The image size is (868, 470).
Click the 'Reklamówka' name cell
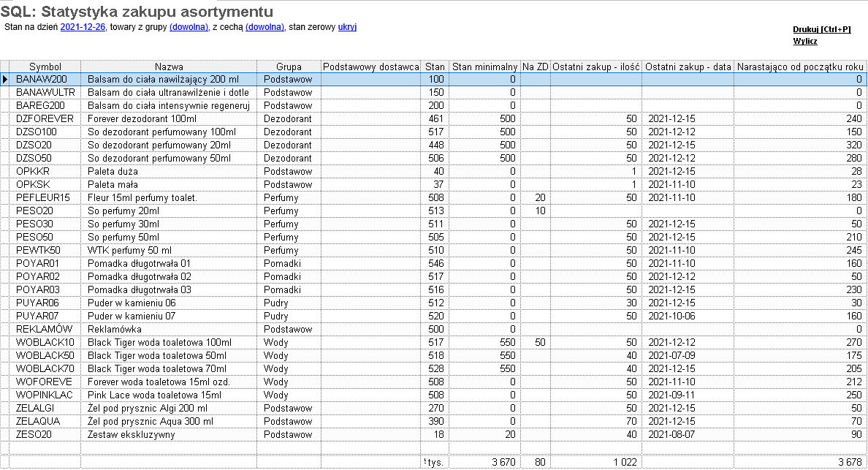[x=169, y=330]
